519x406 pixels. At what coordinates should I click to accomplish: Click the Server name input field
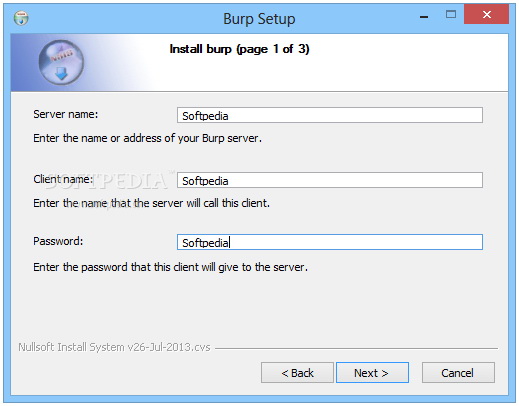click(330, 115)
